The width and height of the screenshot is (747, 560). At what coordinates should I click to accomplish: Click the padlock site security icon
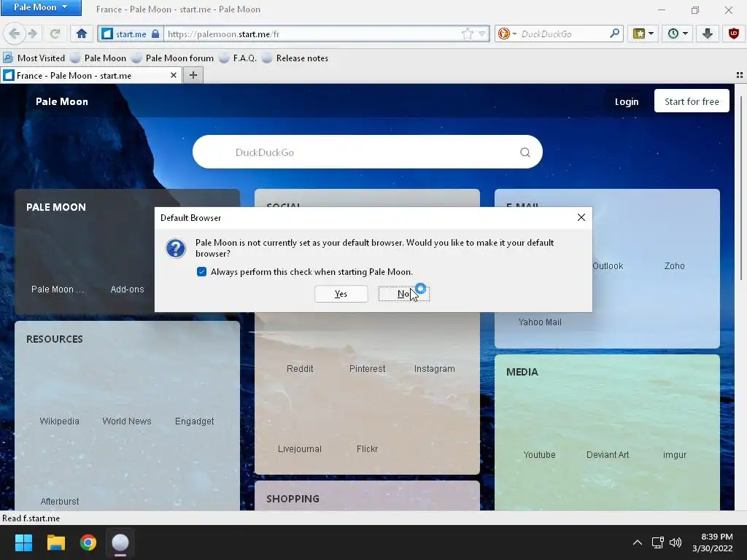click(155, 34)
